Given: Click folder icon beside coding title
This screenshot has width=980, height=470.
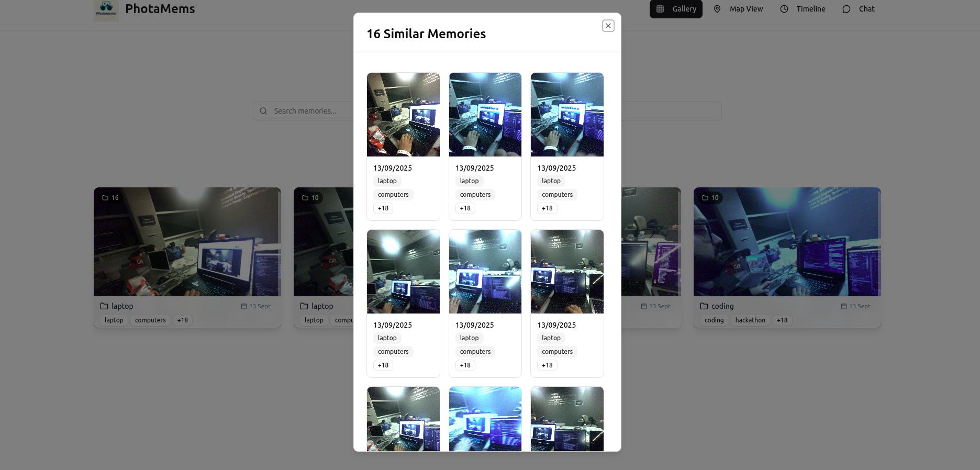Looking at the screenshot, I should pos(704,306).
